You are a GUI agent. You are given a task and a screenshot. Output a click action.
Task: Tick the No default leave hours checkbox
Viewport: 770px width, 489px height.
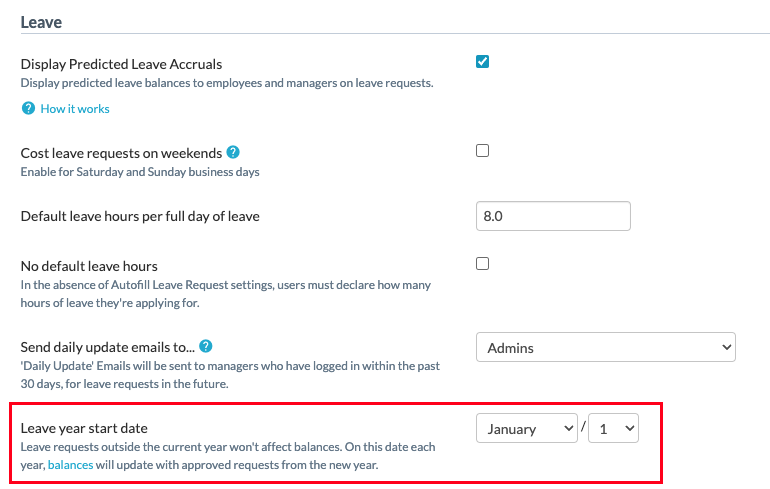click(482, 264)
